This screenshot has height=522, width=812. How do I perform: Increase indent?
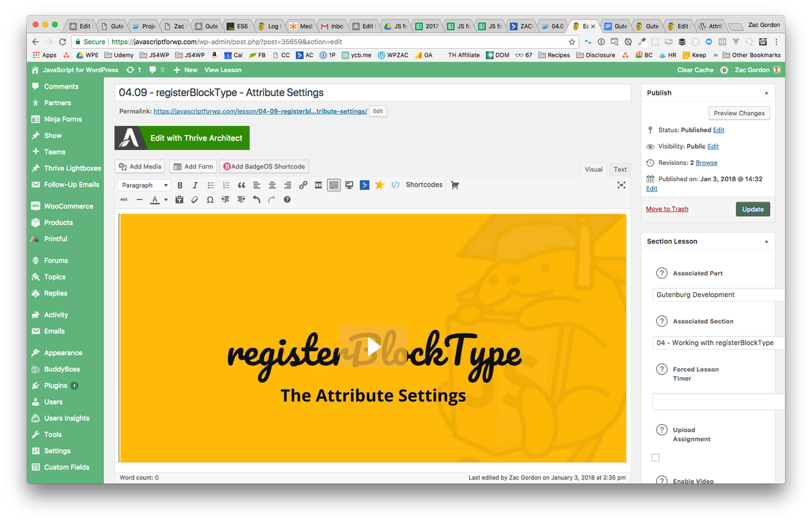click(241, 200)
